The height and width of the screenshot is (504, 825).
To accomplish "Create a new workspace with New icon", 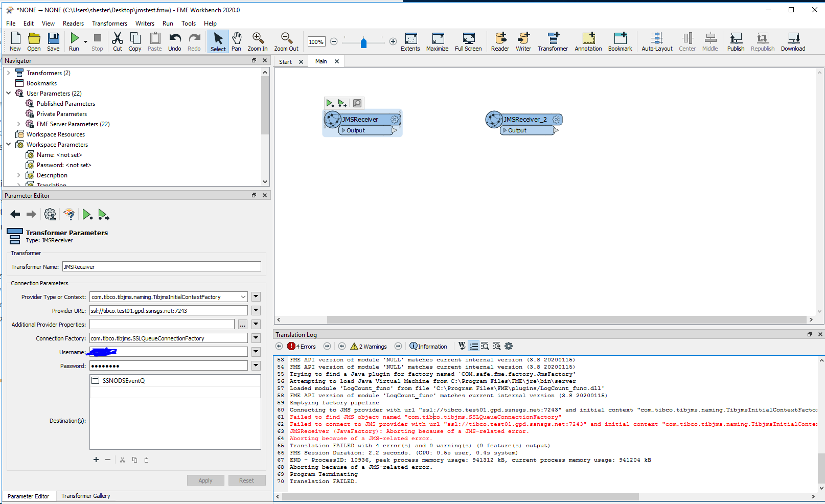I will (15, 41).
